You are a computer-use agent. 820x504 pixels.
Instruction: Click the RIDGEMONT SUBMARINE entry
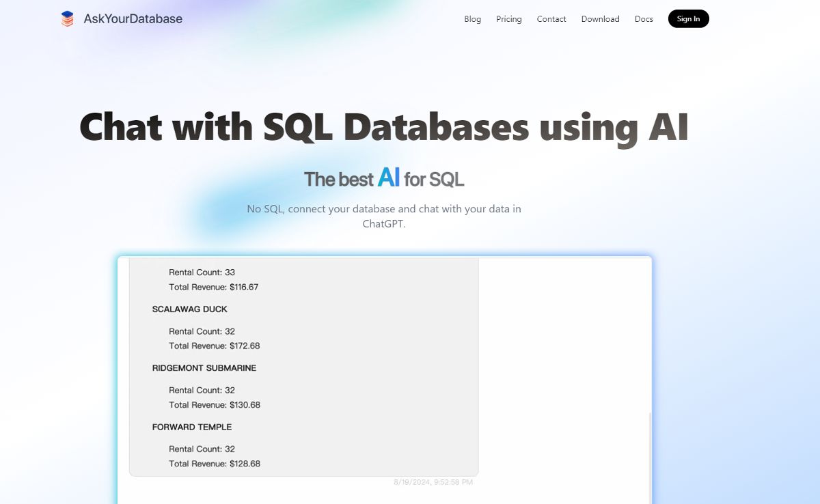click(x=204, y=367)
